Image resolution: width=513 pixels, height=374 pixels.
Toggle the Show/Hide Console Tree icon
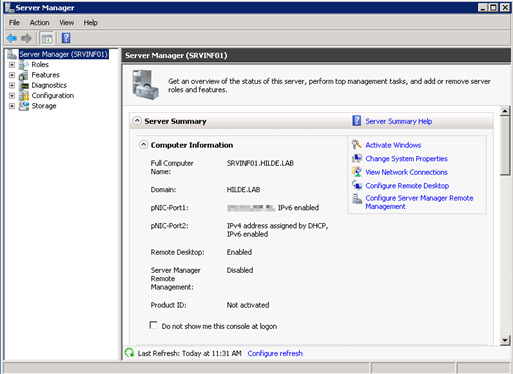(47, 38)
